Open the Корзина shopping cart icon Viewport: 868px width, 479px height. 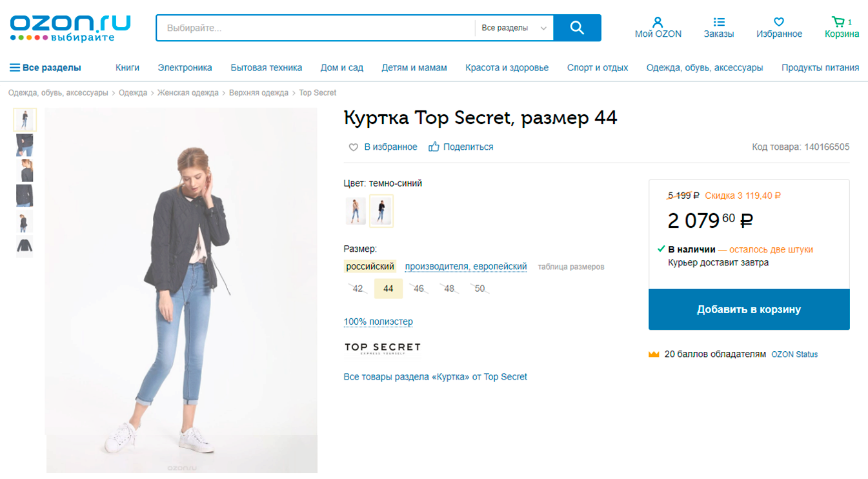click(x=838, y=22)
